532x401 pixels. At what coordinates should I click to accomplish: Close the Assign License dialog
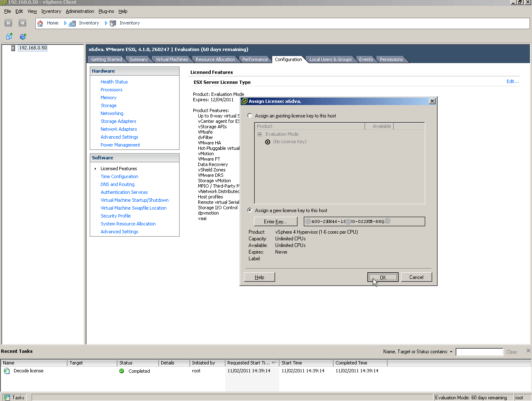point(432,101)
